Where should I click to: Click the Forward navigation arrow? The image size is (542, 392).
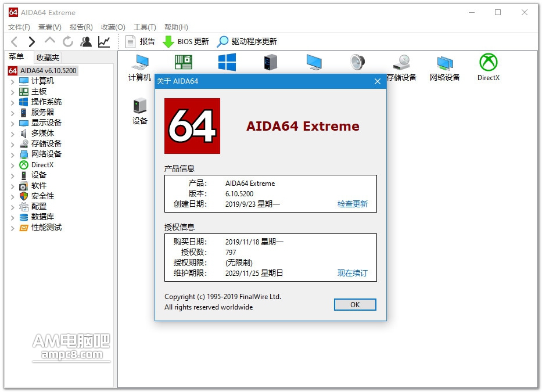pos(32,42)
